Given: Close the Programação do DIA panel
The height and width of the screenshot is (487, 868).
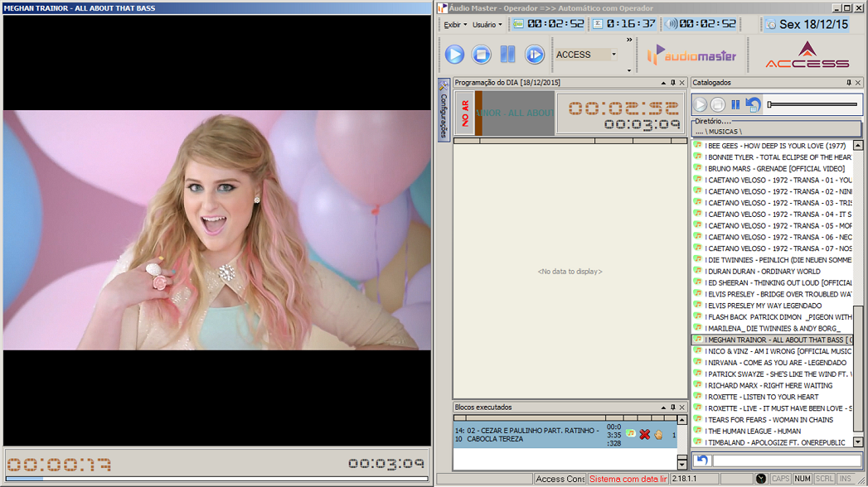Looking at the screenshot, I should (x=682, y=83).
